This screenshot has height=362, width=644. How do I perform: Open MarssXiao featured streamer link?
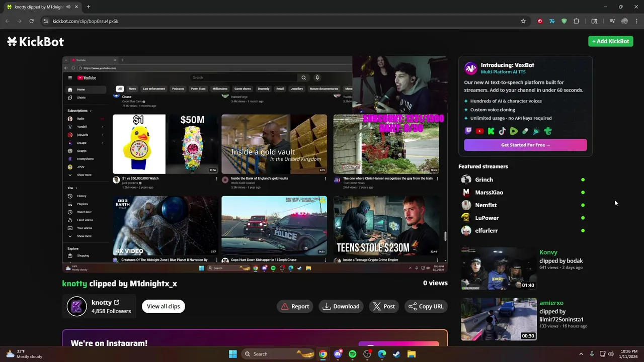coord(489,192)
